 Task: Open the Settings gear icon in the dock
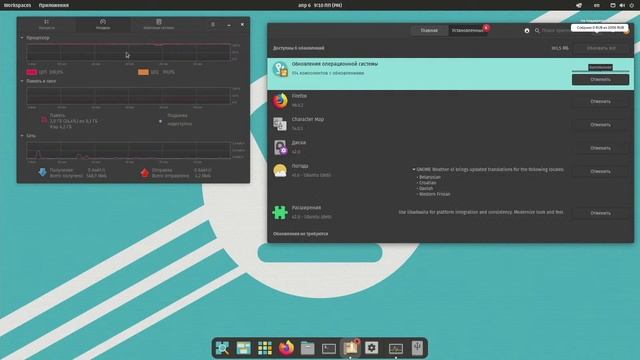click(x=371, y=348)
